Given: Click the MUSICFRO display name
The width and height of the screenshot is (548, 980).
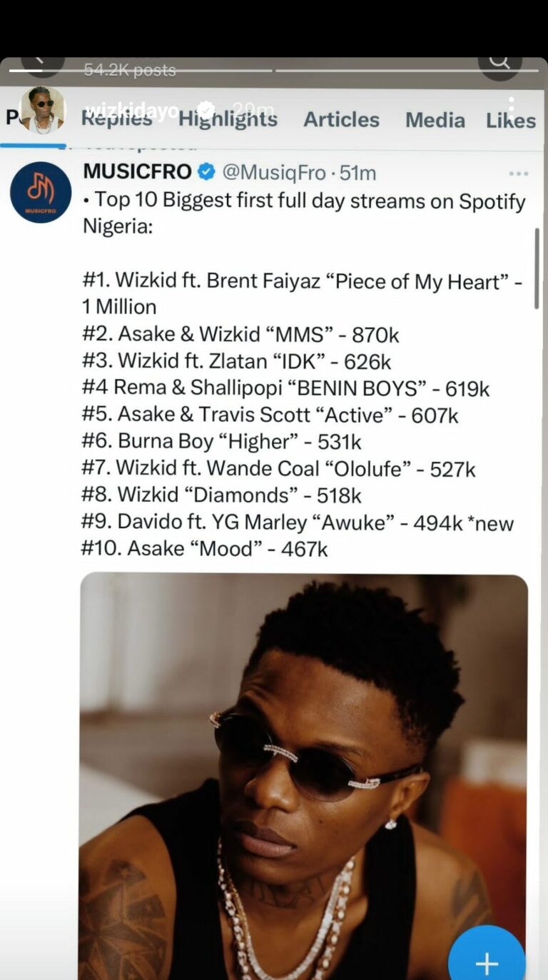Looking at the screenshot, I should pos(137,172).
